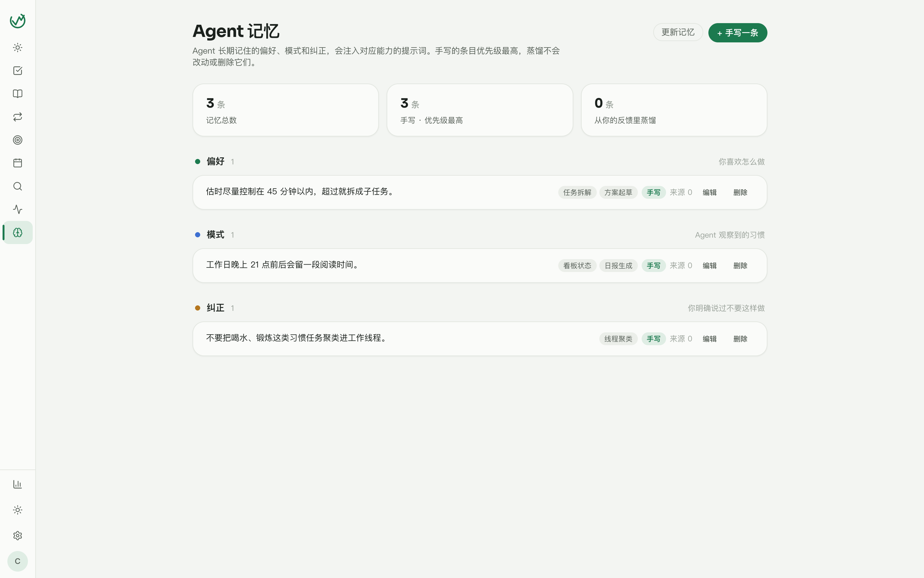Click the 任务拆解 tag
Viewport: 924px width, 578px height.
[577, 192]
